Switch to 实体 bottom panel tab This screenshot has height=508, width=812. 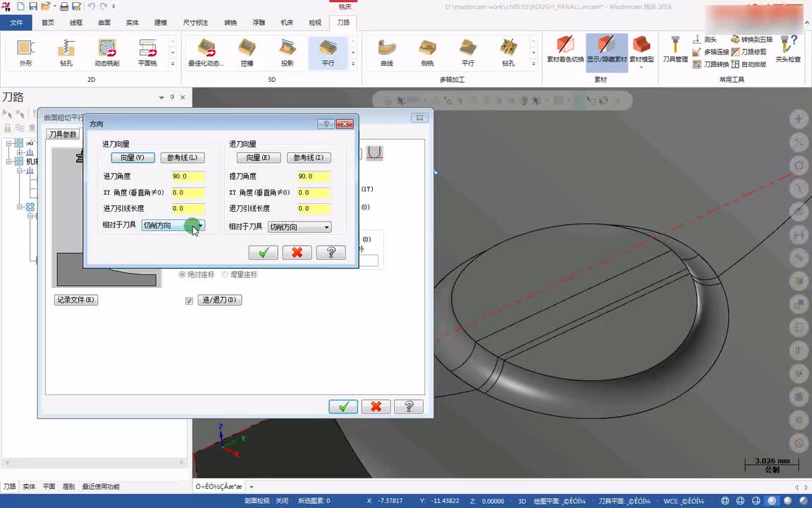pyautogui.click(x=29, y=486)
